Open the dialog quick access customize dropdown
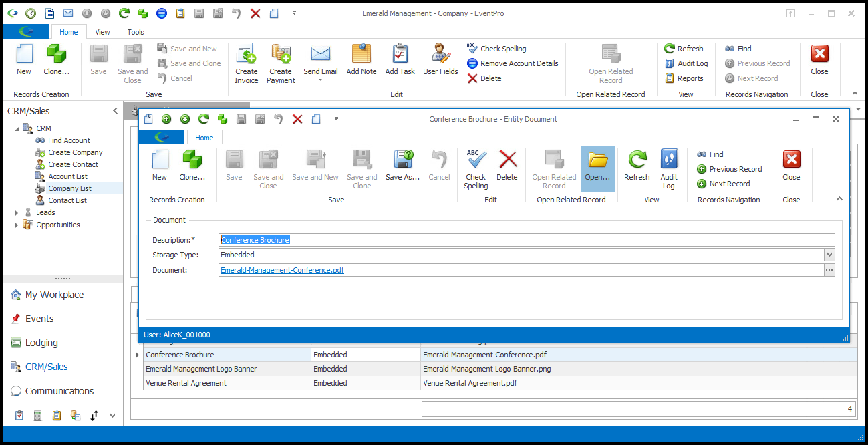Screen dimensions: 868x445 [336, 119]
